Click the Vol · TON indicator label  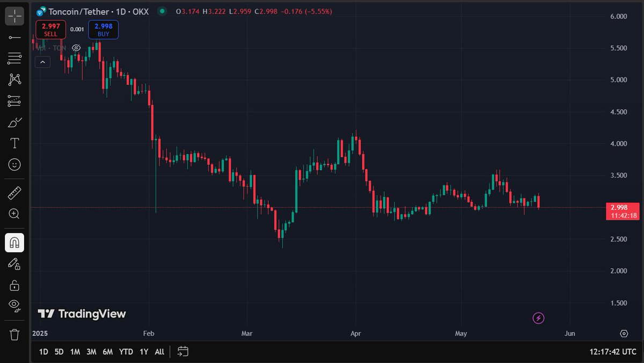(52, 48)
